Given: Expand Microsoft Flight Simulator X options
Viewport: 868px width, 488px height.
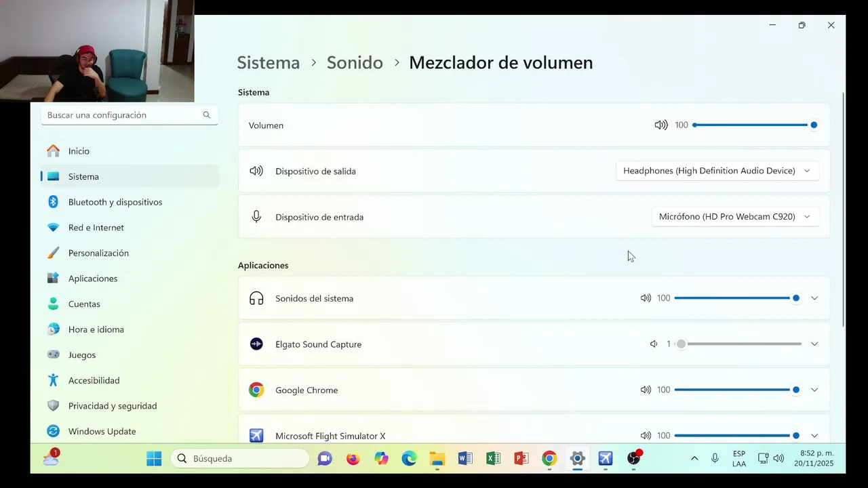Looking at the screenshot, I should (x=814, y=436).
